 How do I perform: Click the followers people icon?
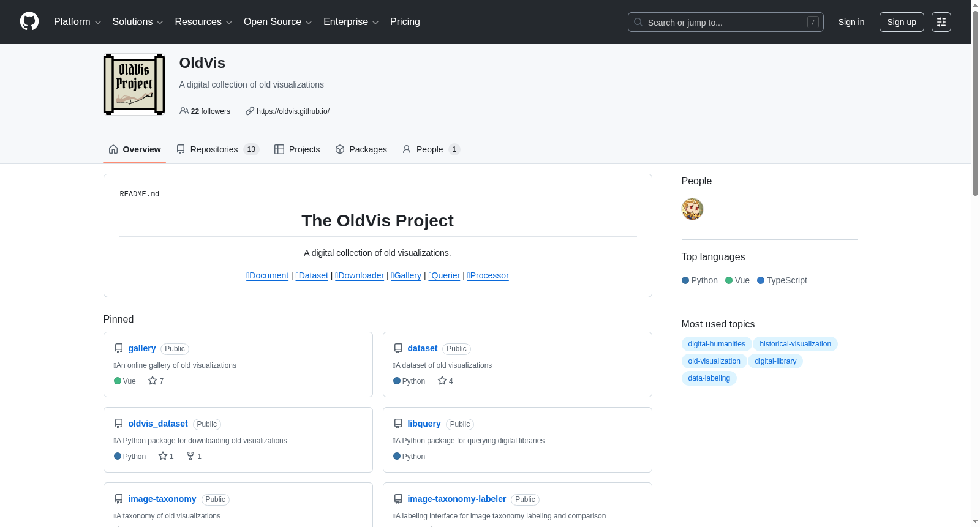click(184, 111)
